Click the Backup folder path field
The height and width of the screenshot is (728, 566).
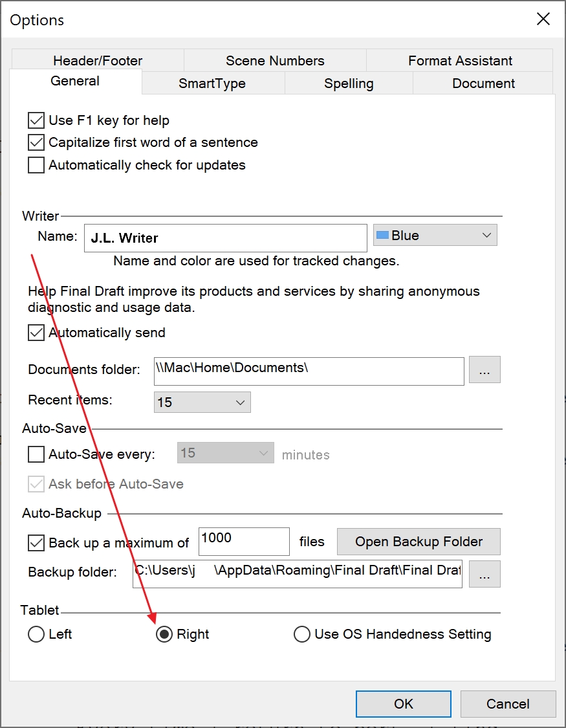point(298,574)
